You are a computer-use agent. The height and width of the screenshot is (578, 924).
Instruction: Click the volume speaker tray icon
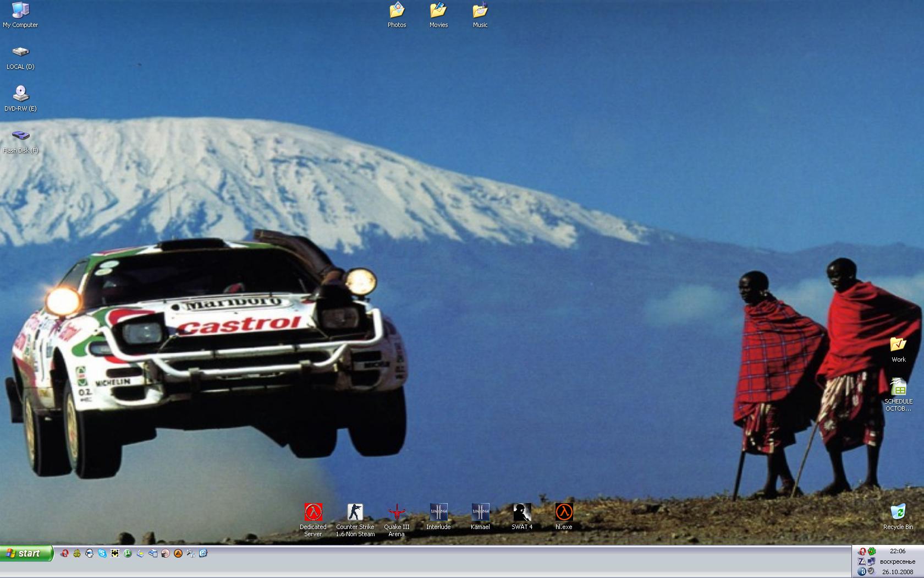point(871,571)
